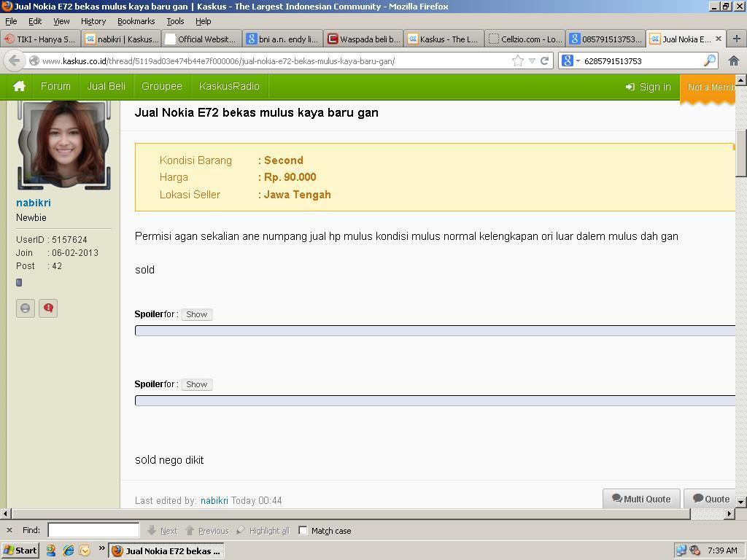Open the Groupee link

coord(162,86)
